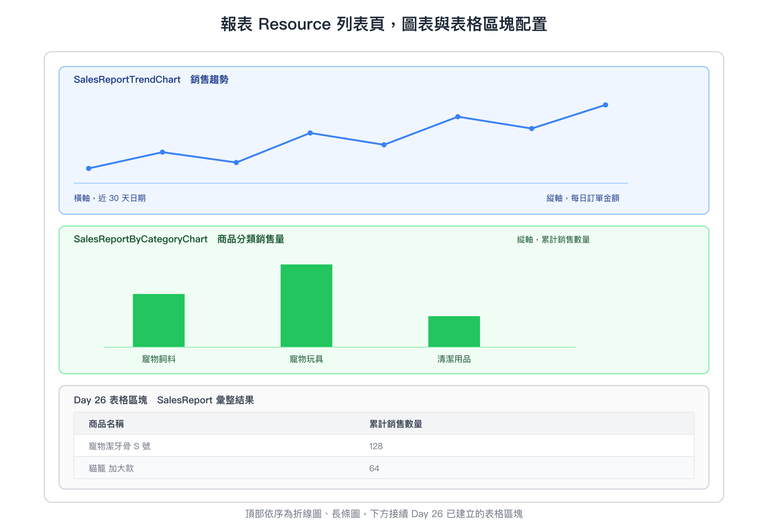Image resolution: width=768 pixels, height=532 pixels.
Task: Select the 寵物玩具 axis label
Action: 306,359
